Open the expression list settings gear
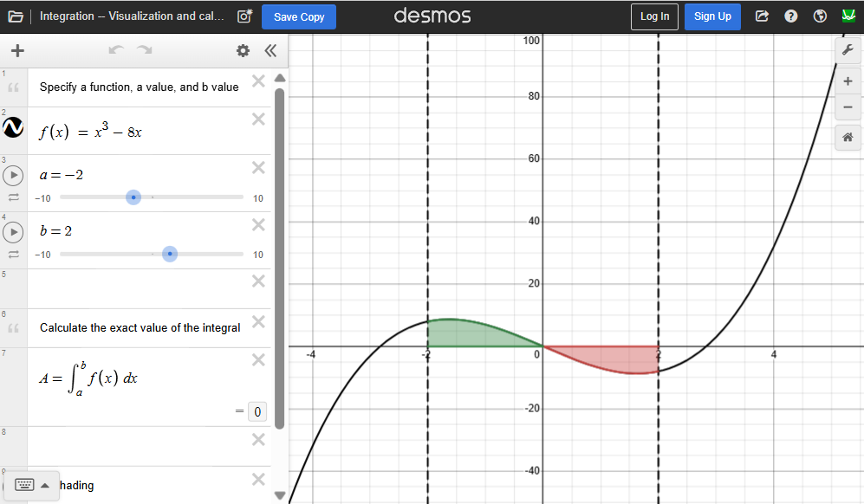The image size is (864, 504). pos(243,51)
